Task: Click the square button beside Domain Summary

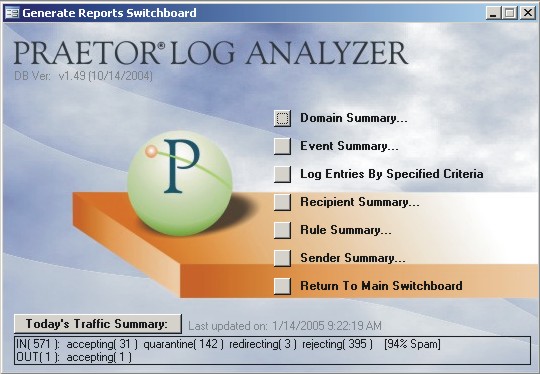Action: click(x=282, y=118)
